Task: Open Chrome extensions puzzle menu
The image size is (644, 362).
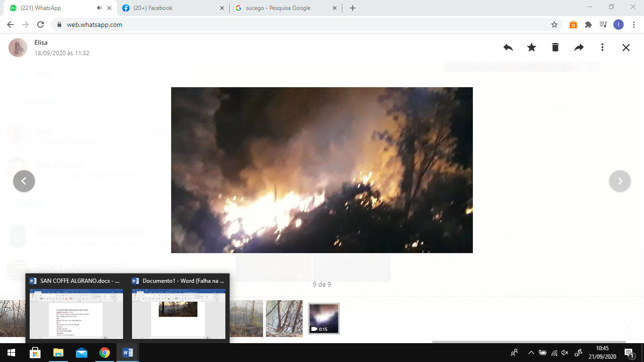Action: pos(588,25)
